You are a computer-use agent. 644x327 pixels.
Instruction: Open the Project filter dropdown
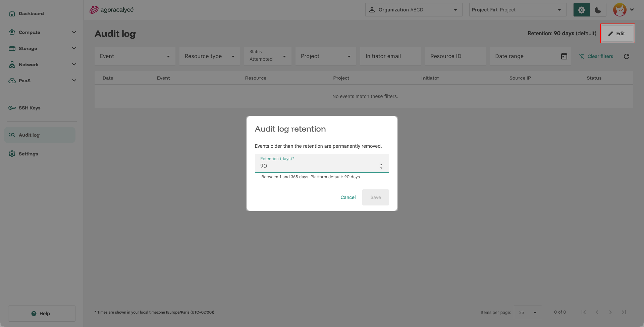(x=326, y=56)
